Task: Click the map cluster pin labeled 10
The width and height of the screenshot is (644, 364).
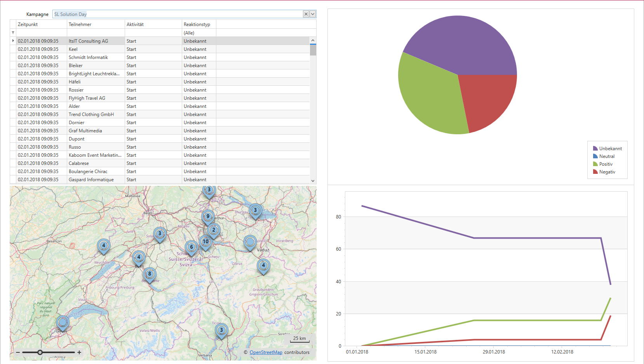Action: 206,242
